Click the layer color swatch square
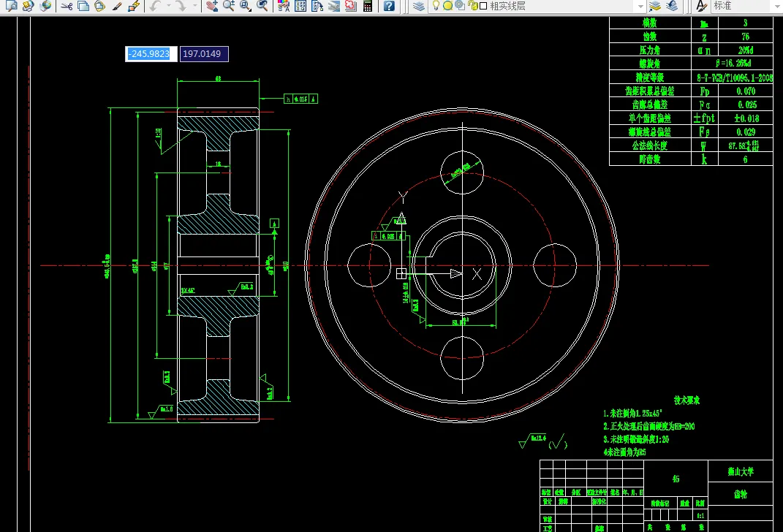This screenshot has width=783, height=532. pyautogui.click(x=483, y=6)
